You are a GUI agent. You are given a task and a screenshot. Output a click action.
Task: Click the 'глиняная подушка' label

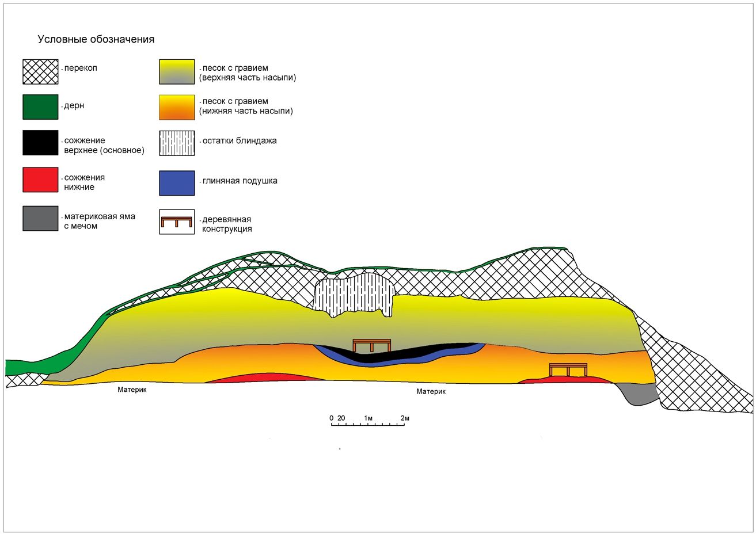240,181
